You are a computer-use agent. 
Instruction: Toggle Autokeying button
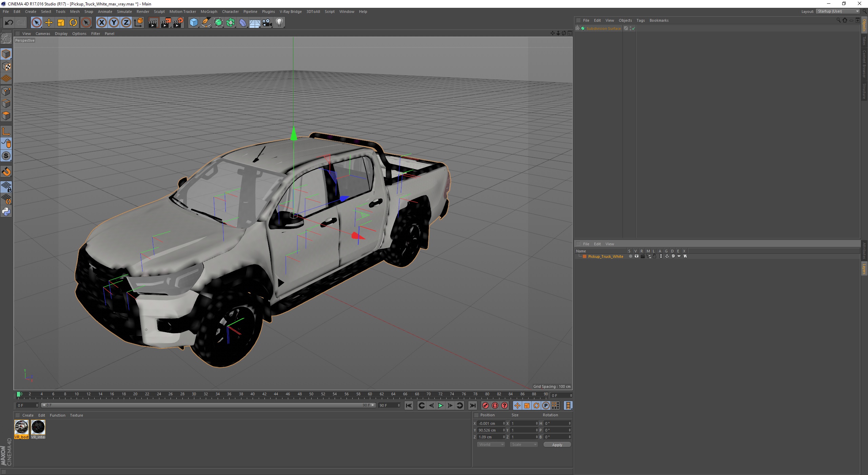pos(495,405)
